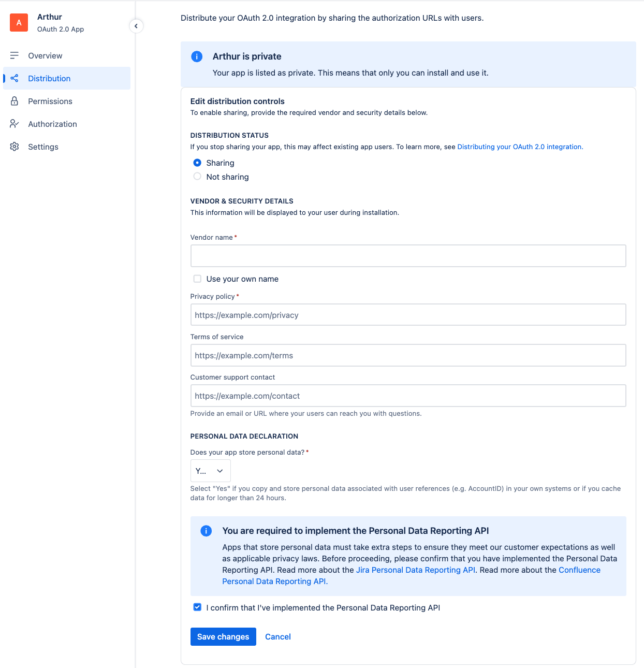The image size is (644, 668).
Task: Open 'Distributing your OAuth 2.0 integration' link
Action: (520, 147)
